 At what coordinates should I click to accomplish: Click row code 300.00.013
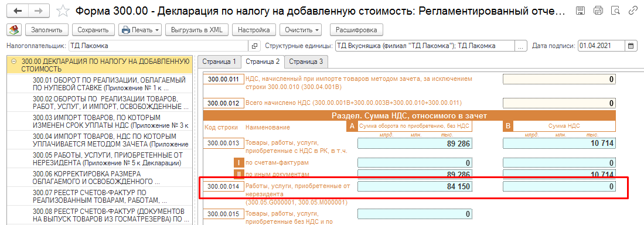click(x=223, y=144)
